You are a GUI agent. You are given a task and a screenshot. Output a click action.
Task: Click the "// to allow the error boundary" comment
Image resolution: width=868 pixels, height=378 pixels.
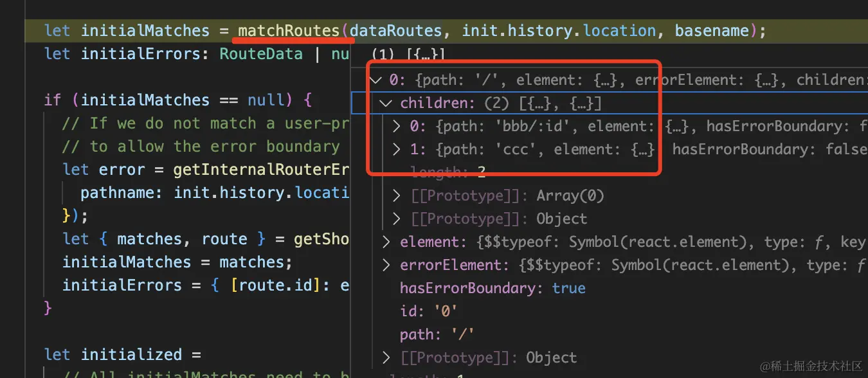pyautogui.click(x=201, y=147)
